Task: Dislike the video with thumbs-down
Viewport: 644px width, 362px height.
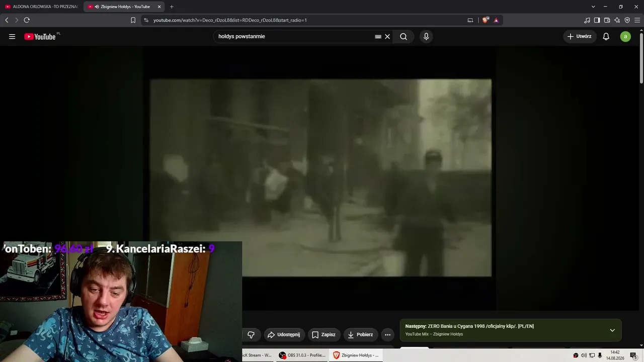Action: 251,334
